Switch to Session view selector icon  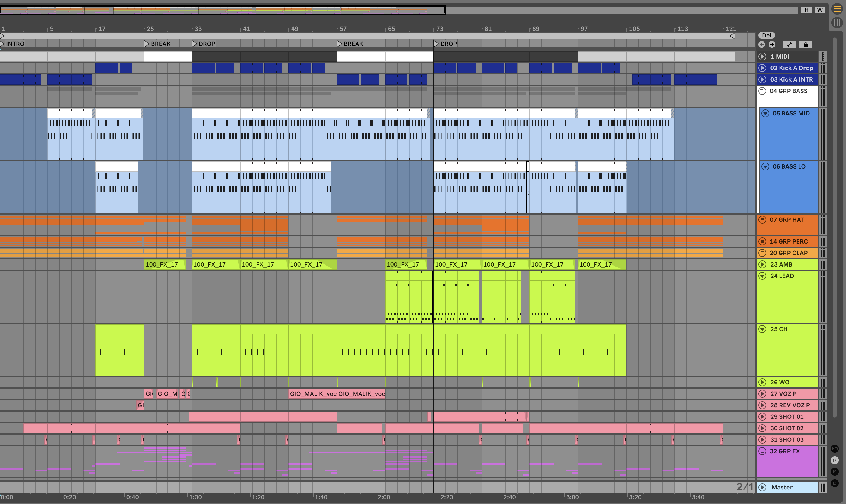coord(837,23)
